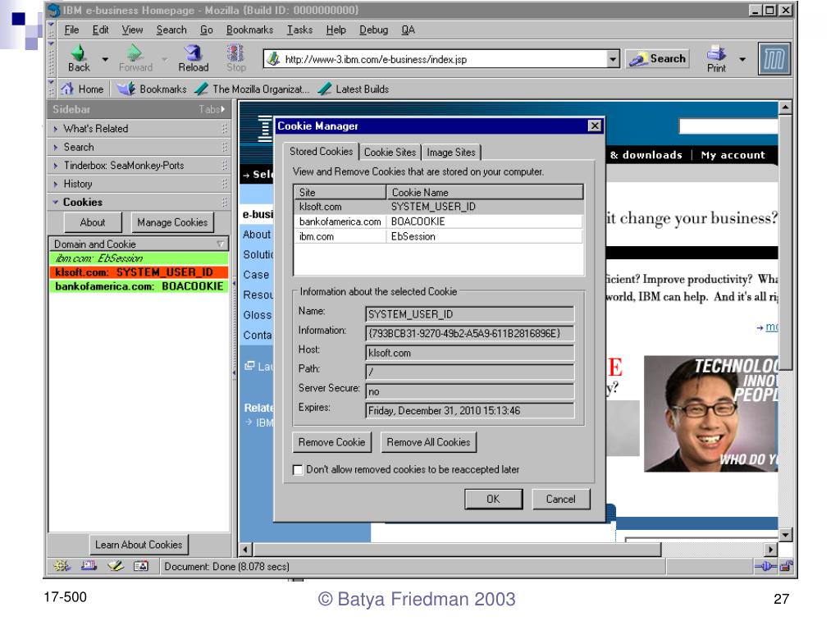Viewport: 840px width, 630px height.
Task: Click the Site column header
Action: point(340,192)
